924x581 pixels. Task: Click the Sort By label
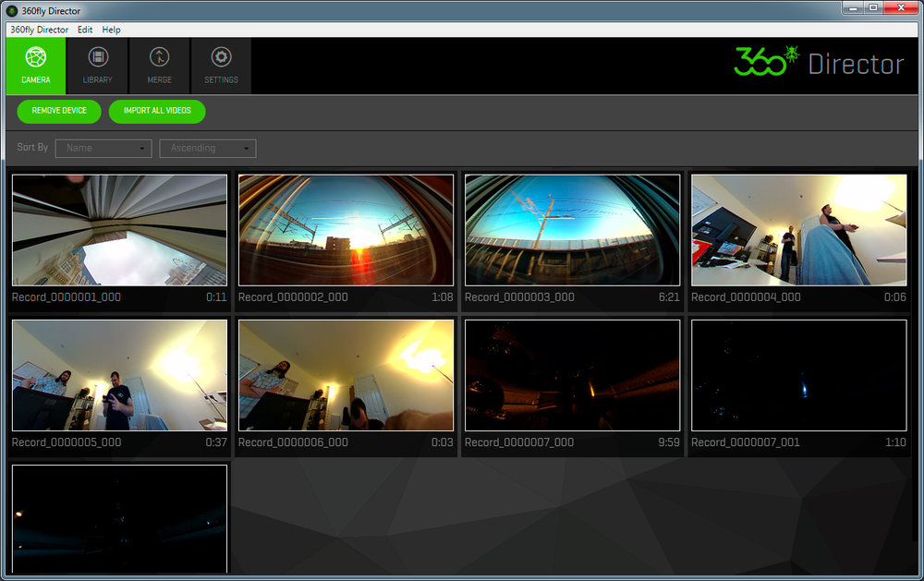click(x=30, y=147)
